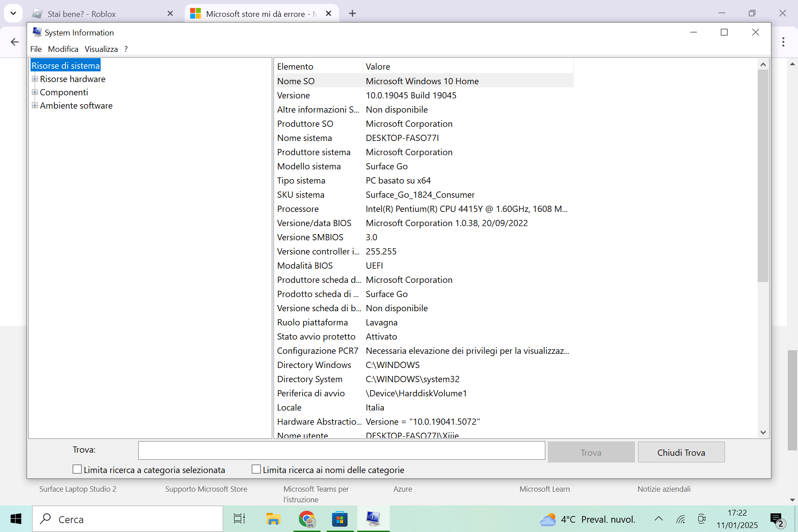Open the Modifica menu
The height and width of the screenshot is (532, 798).
[63, 49]
